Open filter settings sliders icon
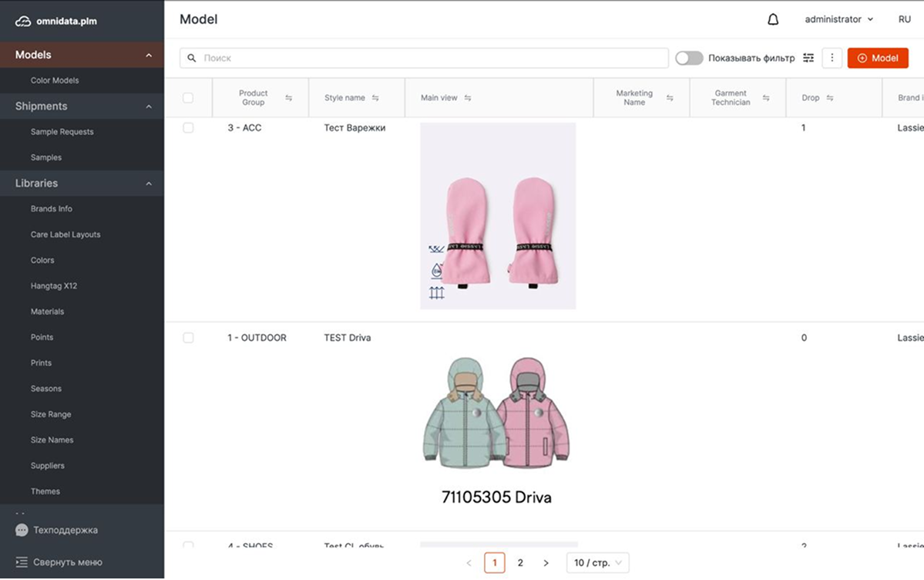The width and height of the screenshot is (924, 580). click(x=808, y=58)
